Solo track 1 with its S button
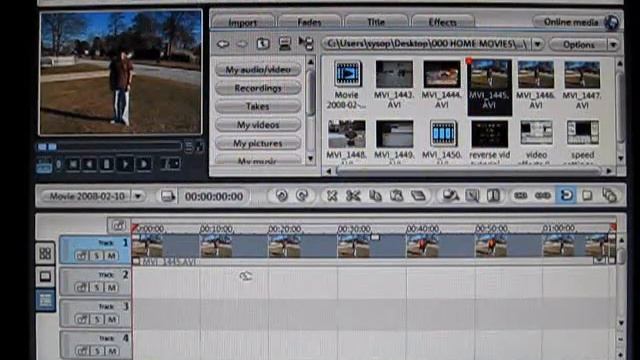Image resolution: width=640 pixels, height=360 pixels. [97, 256]
